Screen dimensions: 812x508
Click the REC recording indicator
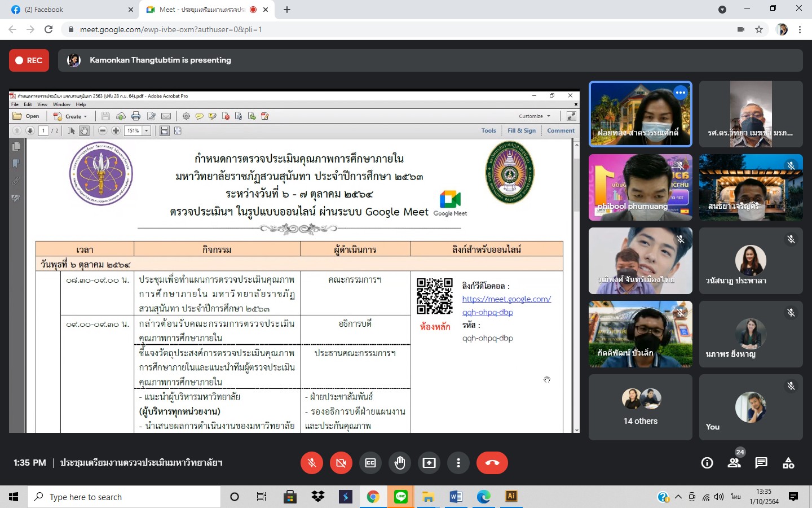(x=29, y=60)
